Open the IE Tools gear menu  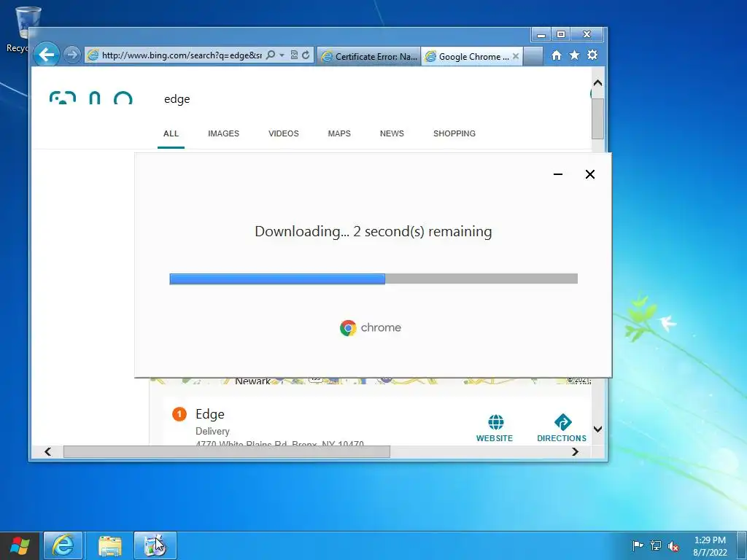pos(592,55)
